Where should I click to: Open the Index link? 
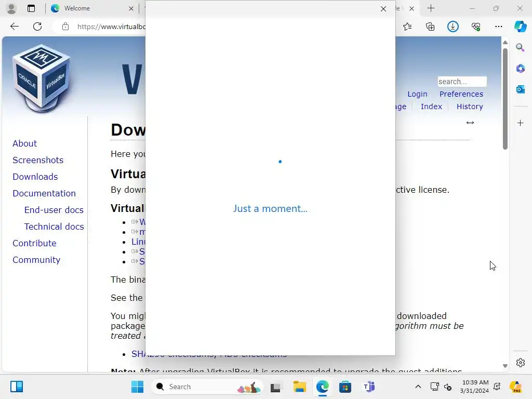click(431, 107)
